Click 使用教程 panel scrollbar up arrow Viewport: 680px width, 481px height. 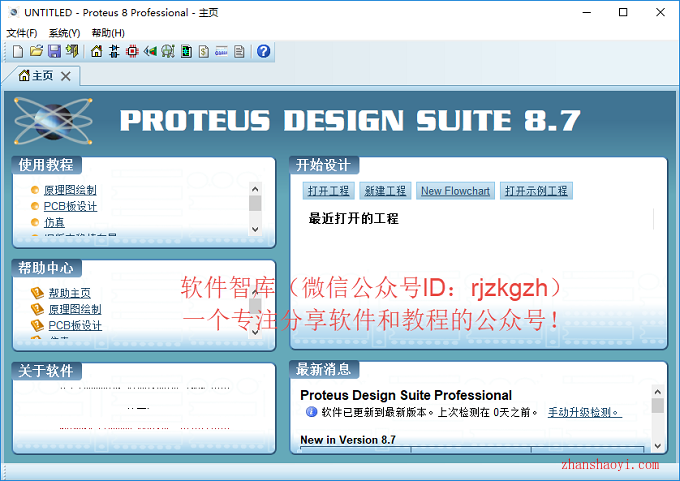coord(255,189)
